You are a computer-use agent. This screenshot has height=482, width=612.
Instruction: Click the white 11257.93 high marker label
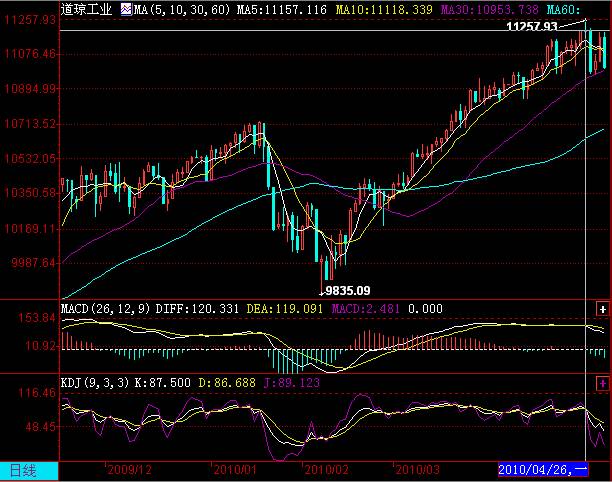coord(532,27)
